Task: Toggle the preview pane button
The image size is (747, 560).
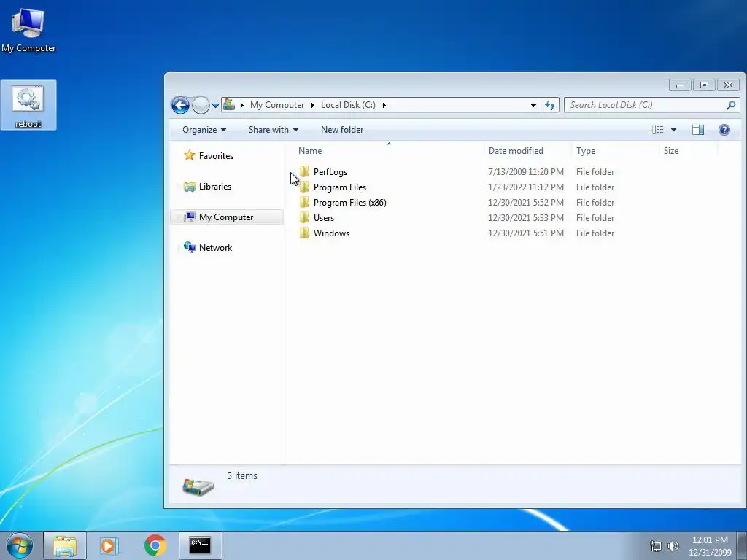Action: (698, 130)
